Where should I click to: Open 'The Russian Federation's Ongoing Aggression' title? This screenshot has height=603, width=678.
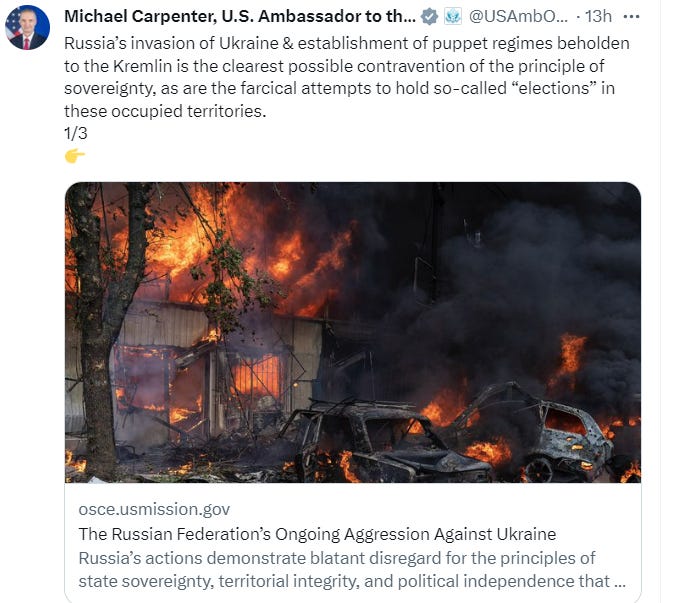tap(317, 534)
